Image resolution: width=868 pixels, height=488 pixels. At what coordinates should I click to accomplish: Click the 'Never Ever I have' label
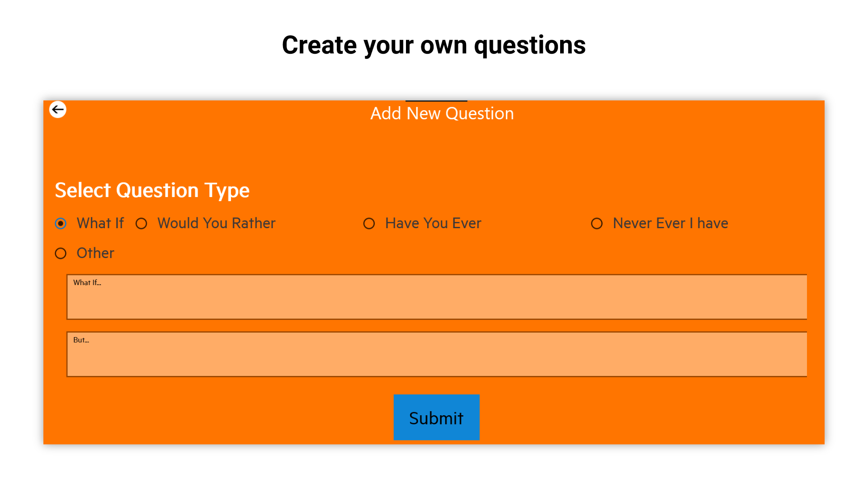point(670,223)
